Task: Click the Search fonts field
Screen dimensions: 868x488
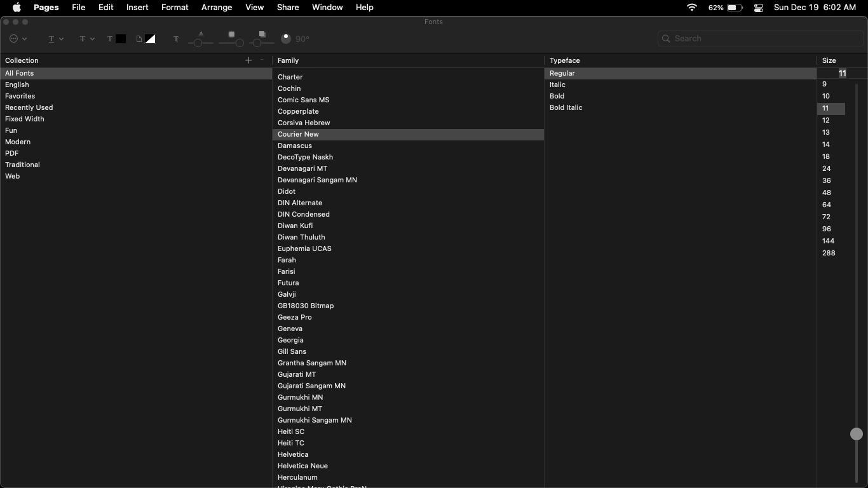Action: 761,39
